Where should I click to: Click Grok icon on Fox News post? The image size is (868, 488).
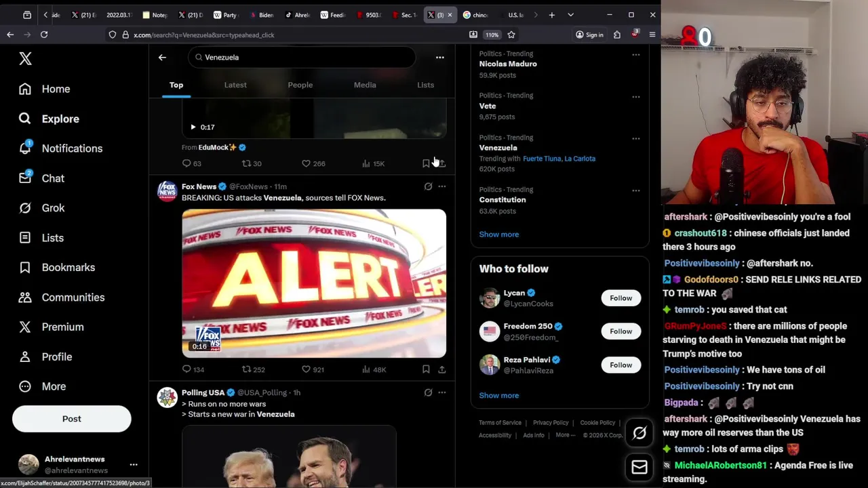click(x=428, y=186)
